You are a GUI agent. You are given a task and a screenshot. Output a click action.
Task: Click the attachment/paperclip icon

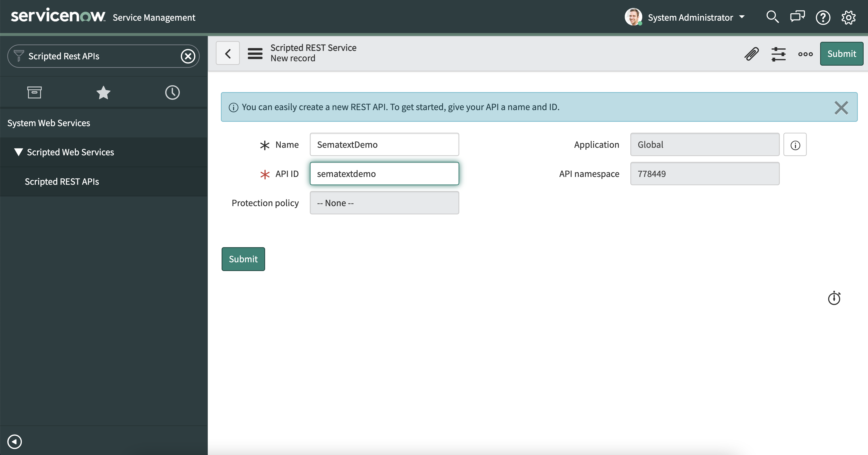750,53
